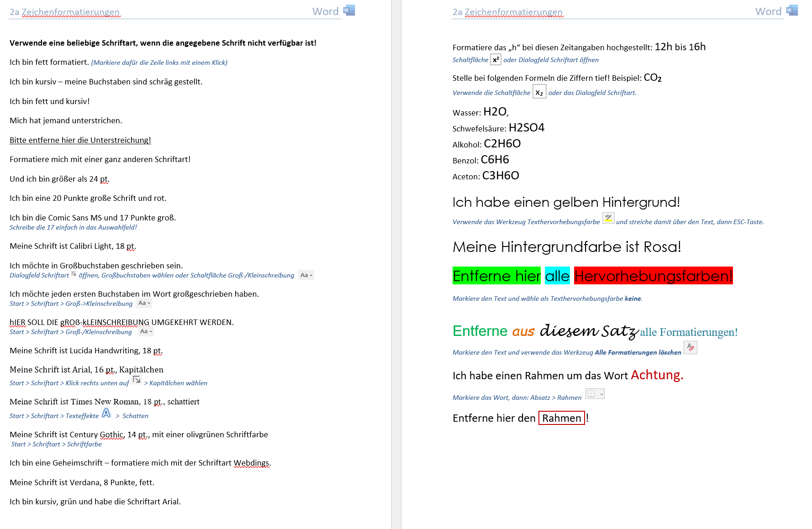812x529 pixels.
Task: Open the borders dropdown next to 'Absatz > Rahmen'
Action: (x=595, y=394)
